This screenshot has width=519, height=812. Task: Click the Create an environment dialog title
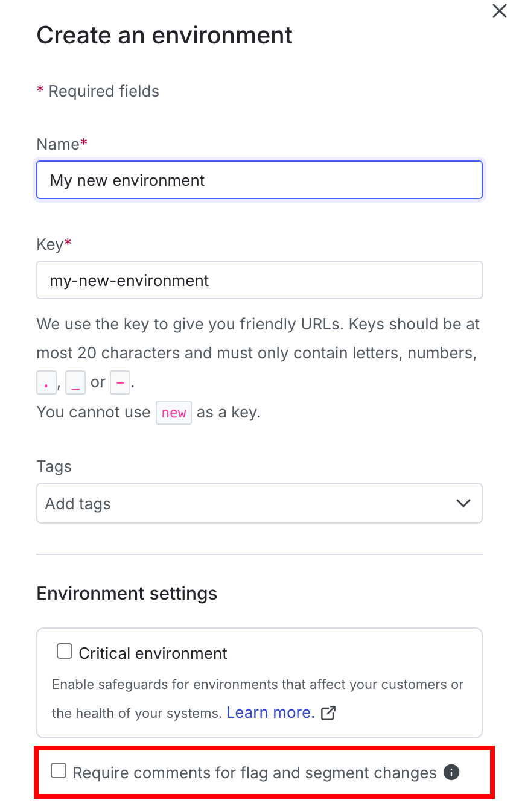tap(164, 35)
